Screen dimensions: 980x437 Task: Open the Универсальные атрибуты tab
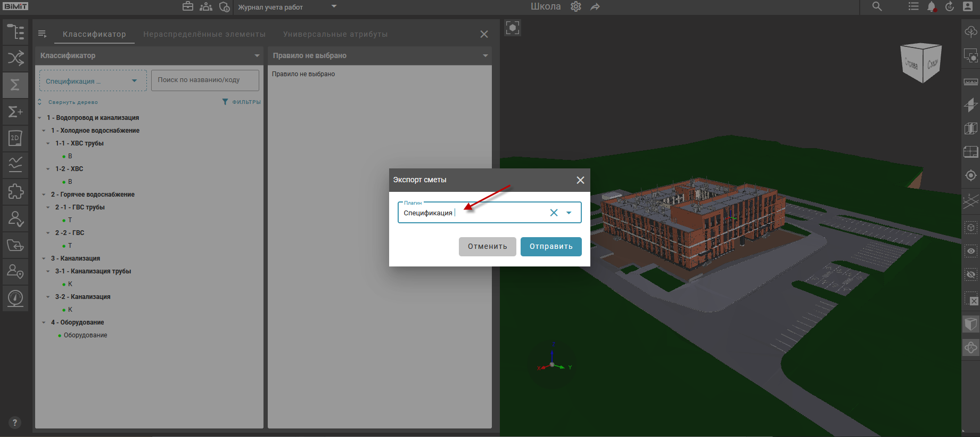click(x=335, y=34)
